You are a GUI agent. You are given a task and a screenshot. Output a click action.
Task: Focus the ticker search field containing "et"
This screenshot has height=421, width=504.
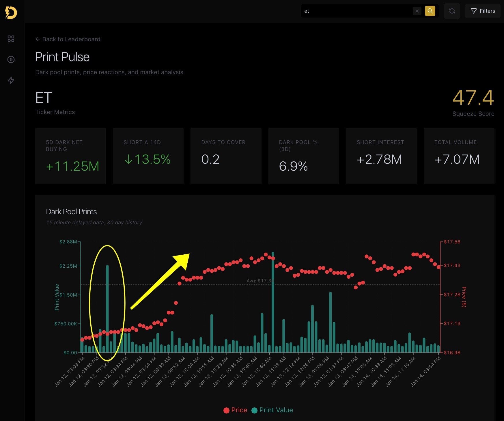tap(356, 11)
